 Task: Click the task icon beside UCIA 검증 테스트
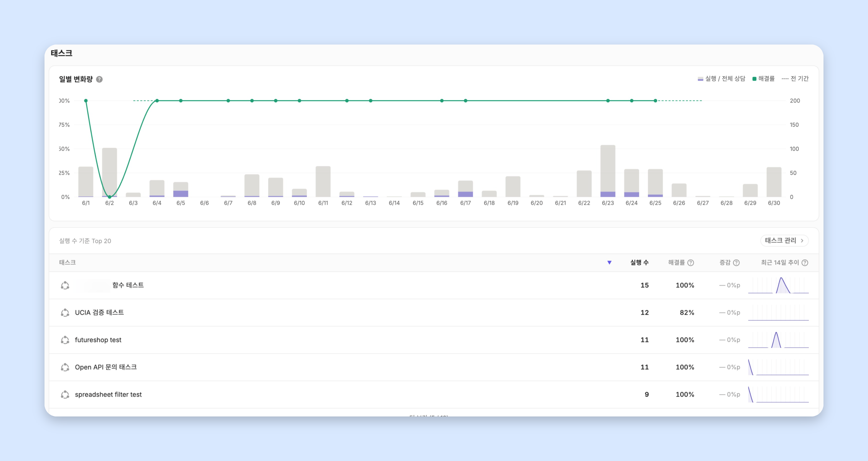[x=65, y=313]
